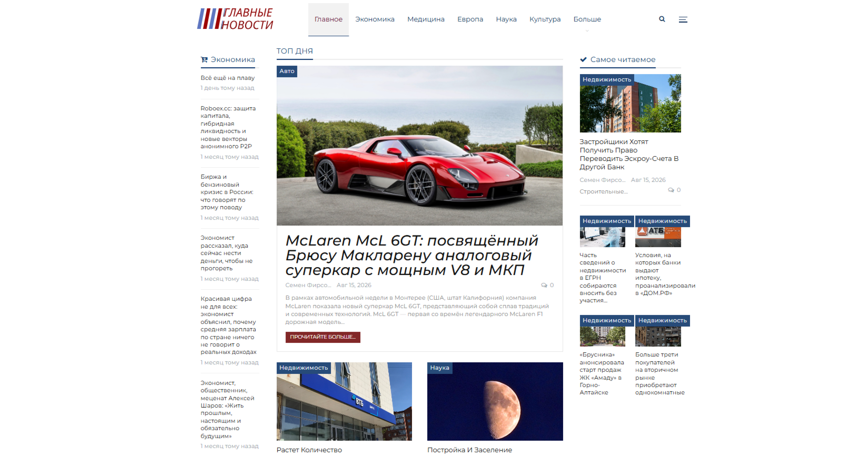Image resolution: width=868 pixels, height=455 pixels.
Task: Open the McLaren McL 6GT headline
Action: point(412,255)
